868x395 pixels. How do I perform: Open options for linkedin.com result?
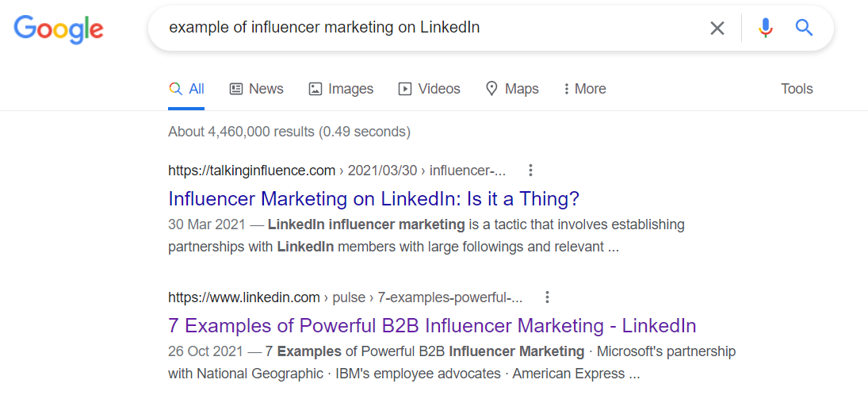(x=547, y=297)
